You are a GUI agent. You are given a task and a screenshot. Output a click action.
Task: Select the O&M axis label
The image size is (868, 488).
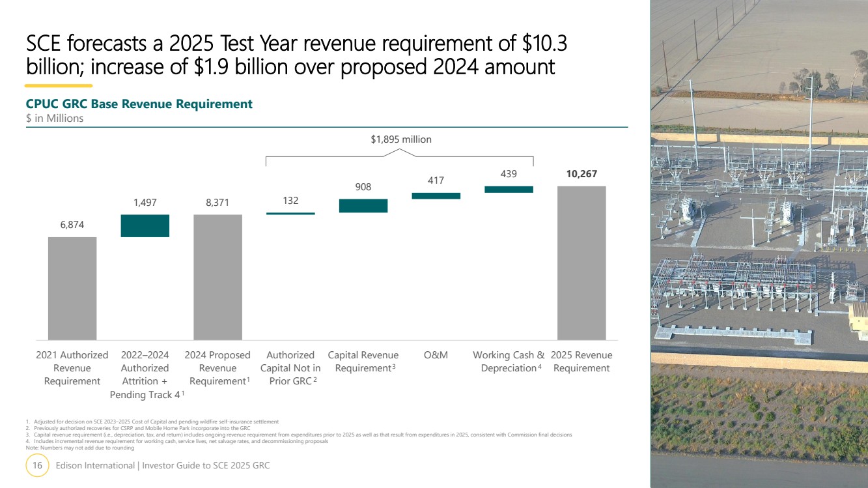[x=436, y=355]
